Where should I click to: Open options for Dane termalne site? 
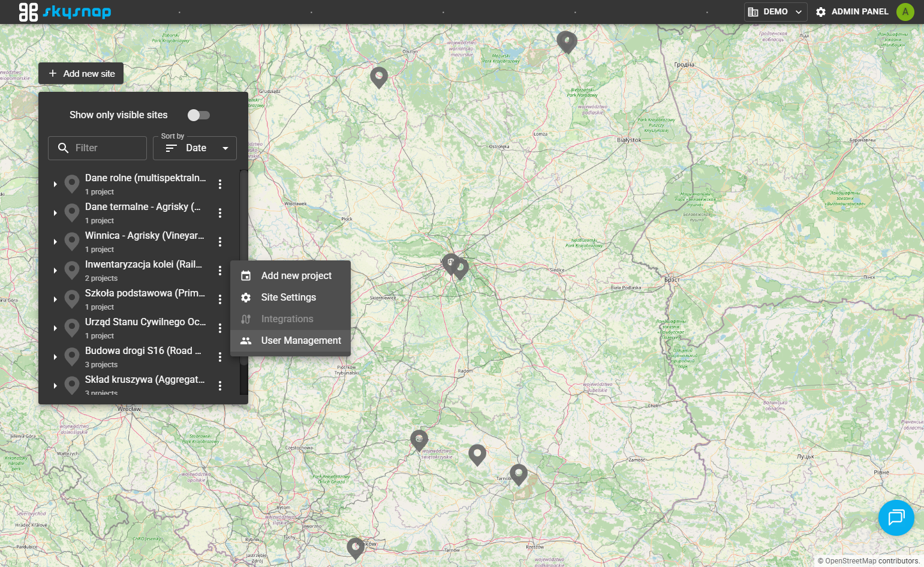220,213
